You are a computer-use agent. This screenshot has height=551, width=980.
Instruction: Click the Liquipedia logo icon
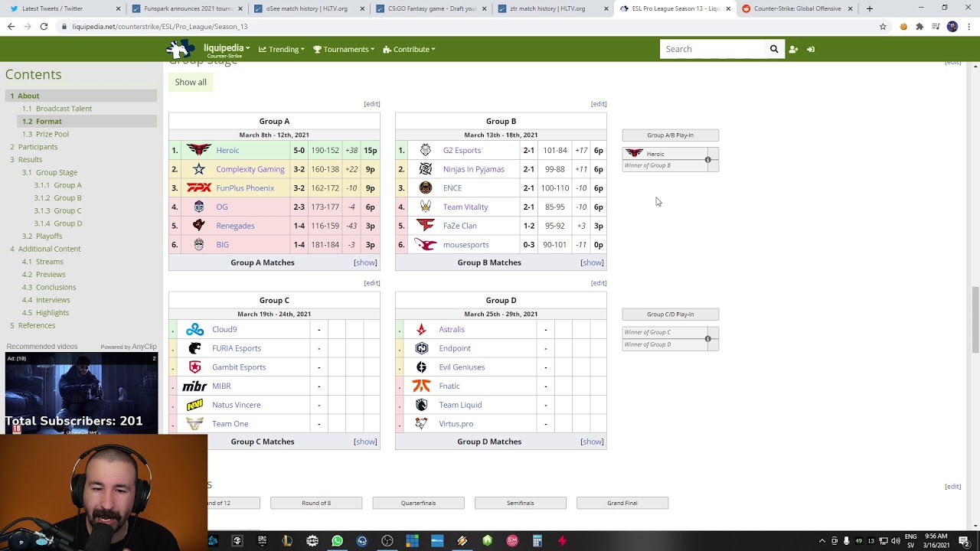point(181,49)
